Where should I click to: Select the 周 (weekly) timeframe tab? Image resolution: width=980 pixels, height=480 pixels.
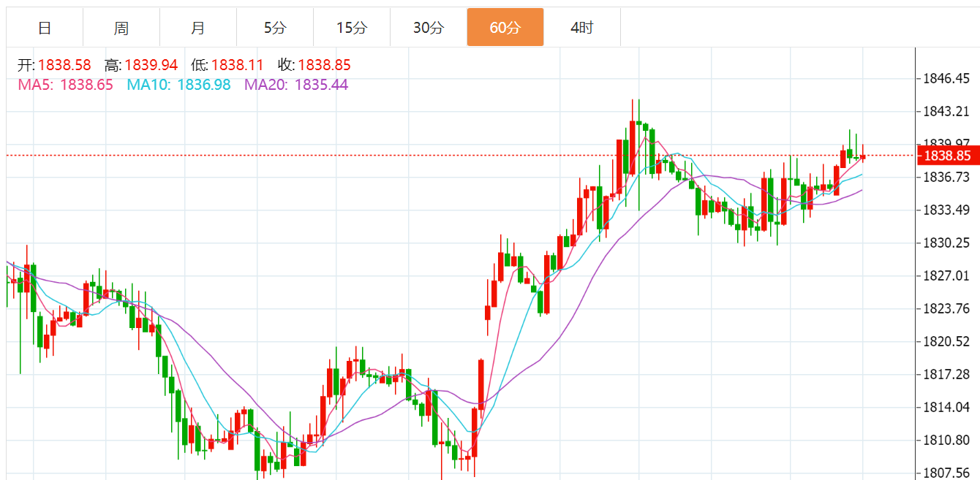(x=121, y=28)
